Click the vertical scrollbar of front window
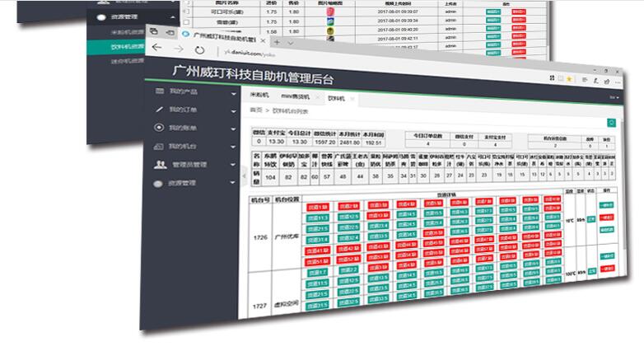The width and height of the screenshot is (644, 351). 624,185
